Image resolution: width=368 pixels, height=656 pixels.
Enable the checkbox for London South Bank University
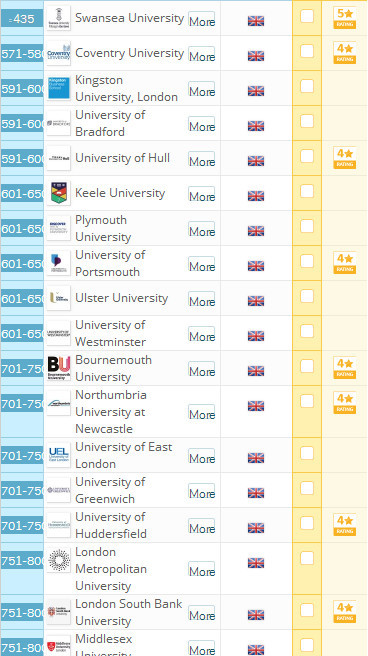click(x=307, y=610)
